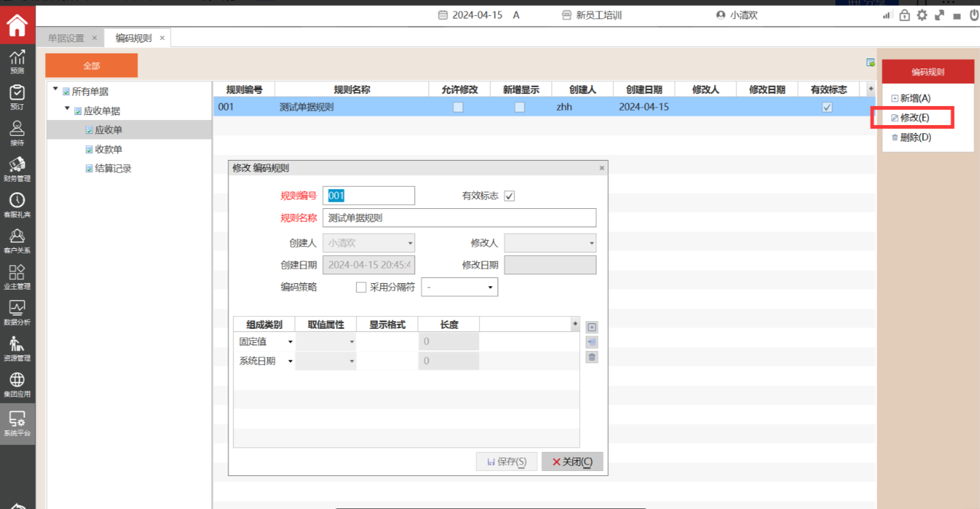Click the 关闭(C) button in the dialog
This screenshot has width=980, height=509.
[572, 461]
